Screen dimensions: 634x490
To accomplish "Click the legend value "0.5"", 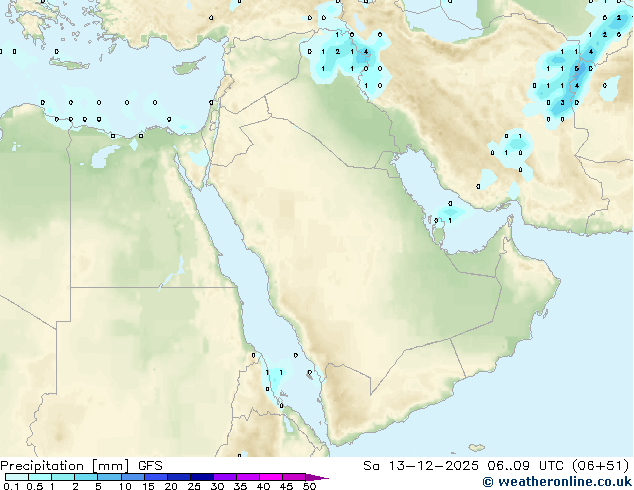I will pyautogui.click(x=34, y=486).
